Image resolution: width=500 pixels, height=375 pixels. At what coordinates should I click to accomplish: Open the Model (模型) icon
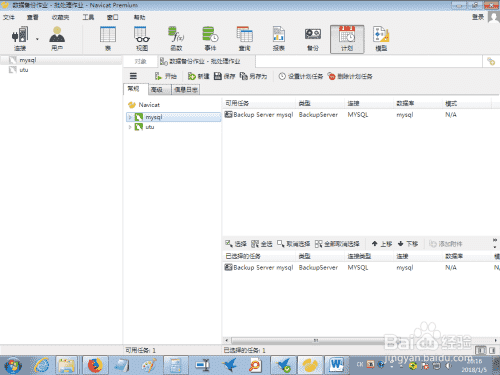pos(381,39)
